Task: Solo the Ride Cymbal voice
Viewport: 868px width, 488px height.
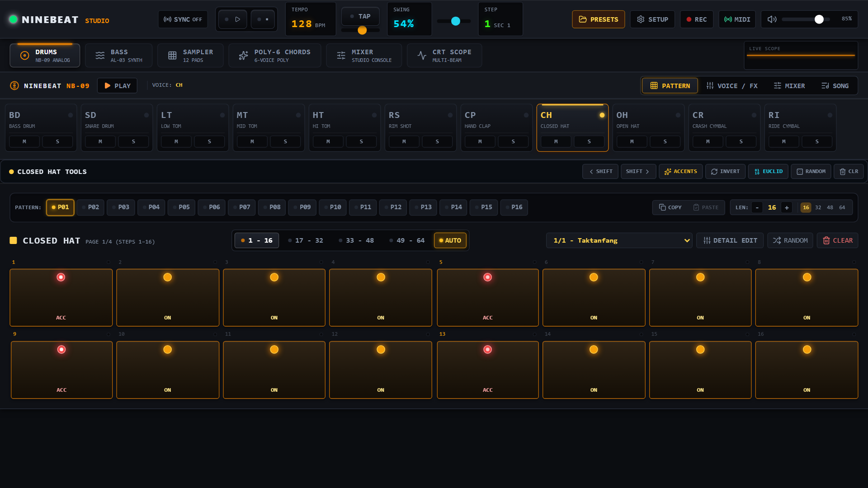Action: (x=817, y=142)
